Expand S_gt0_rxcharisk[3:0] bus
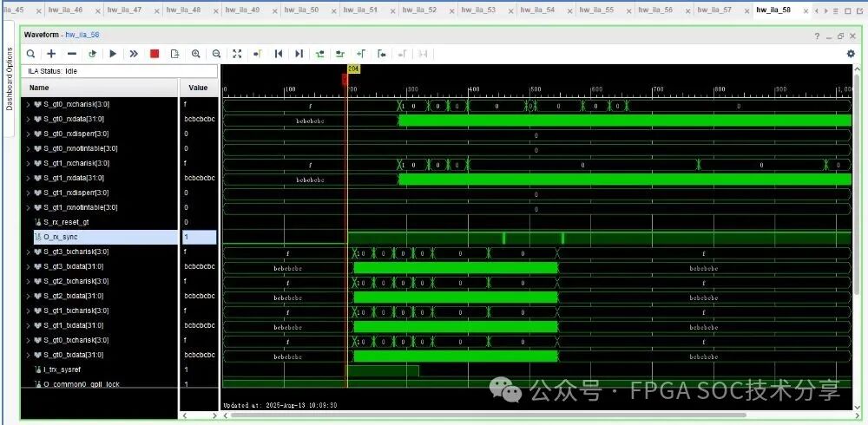Screen dimensions: 868x425 point(29,104)
